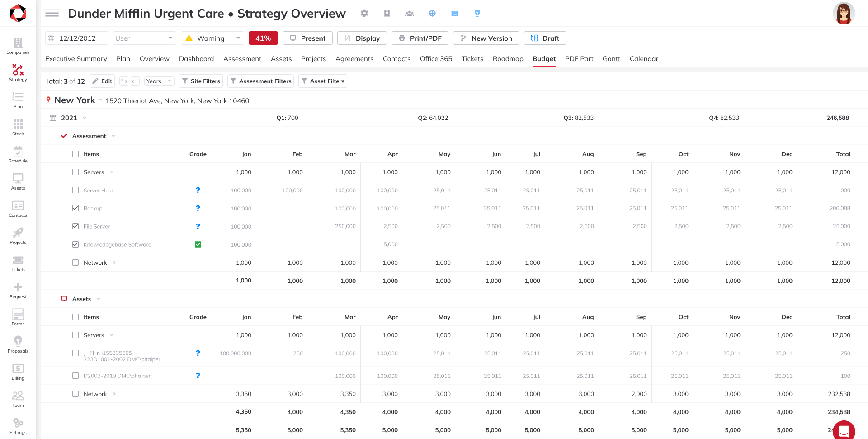Switch to the Calendar tab
The width and height of the screenshot is (868, 439).
coord(644,59)
